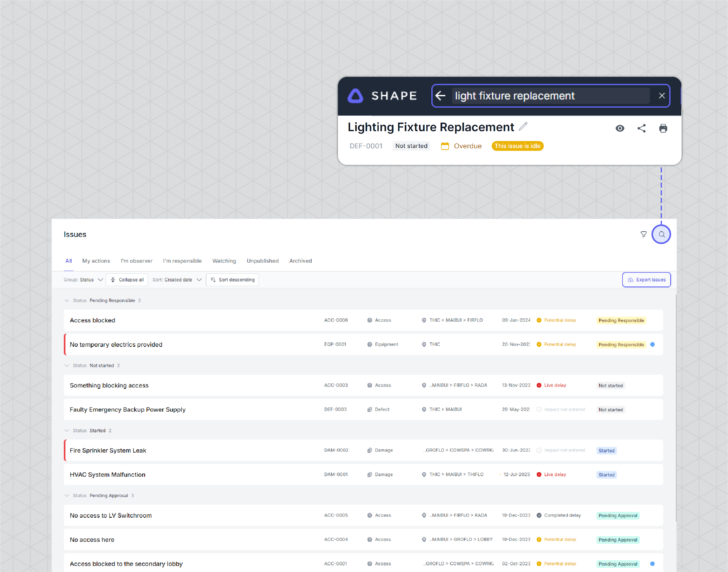Image resolution: width=728 pixels, height=572 pixels.
Task: Click the Shape logo
Action: pos(355,96)
